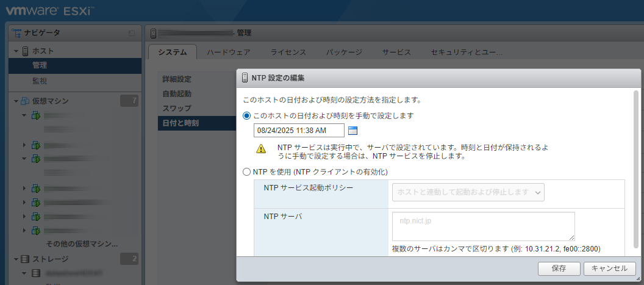
Task: Switch to the セキュリティとユー... tab
Action: pos(467,52)
